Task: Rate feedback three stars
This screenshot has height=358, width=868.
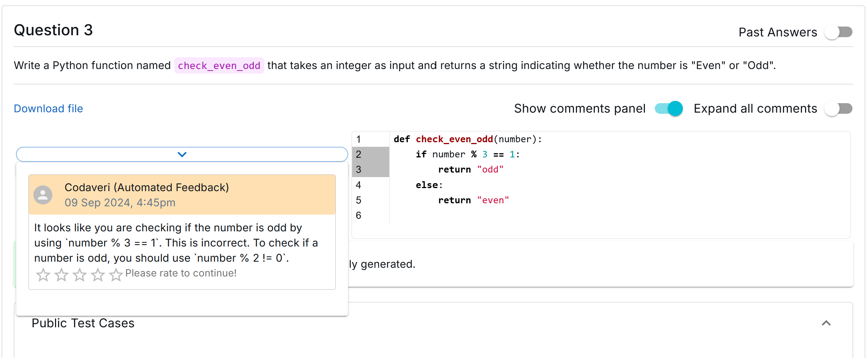Action: [x=80, y=275]
